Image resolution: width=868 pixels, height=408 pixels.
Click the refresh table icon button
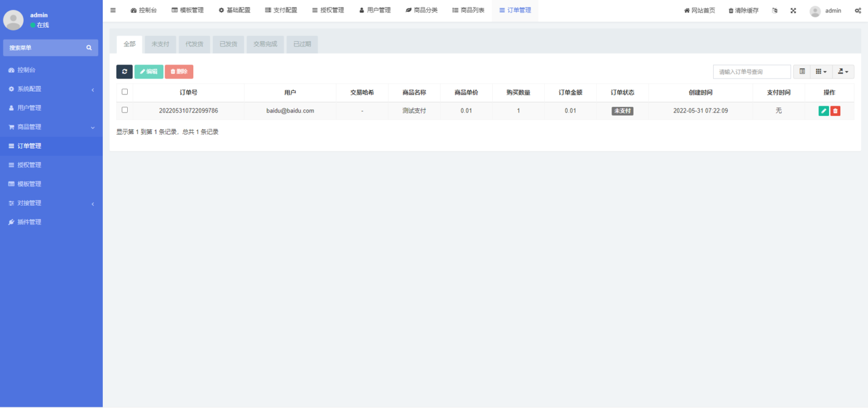click(124, 72)
